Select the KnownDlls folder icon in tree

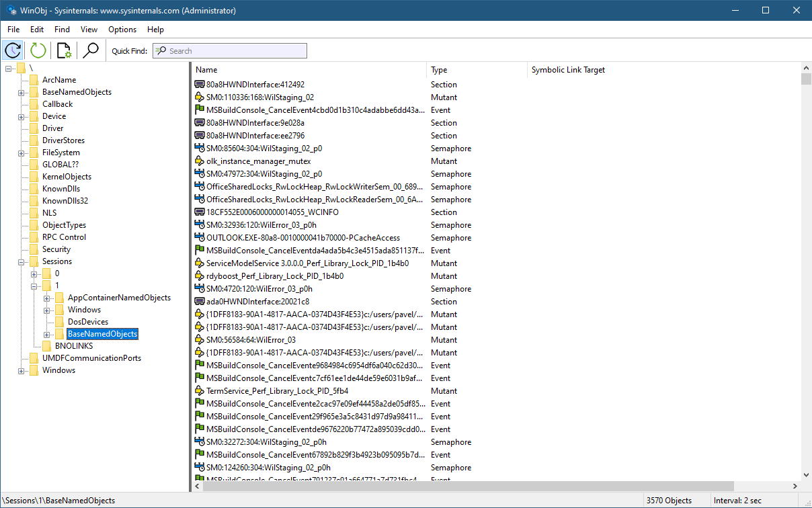tap(34, 189)
